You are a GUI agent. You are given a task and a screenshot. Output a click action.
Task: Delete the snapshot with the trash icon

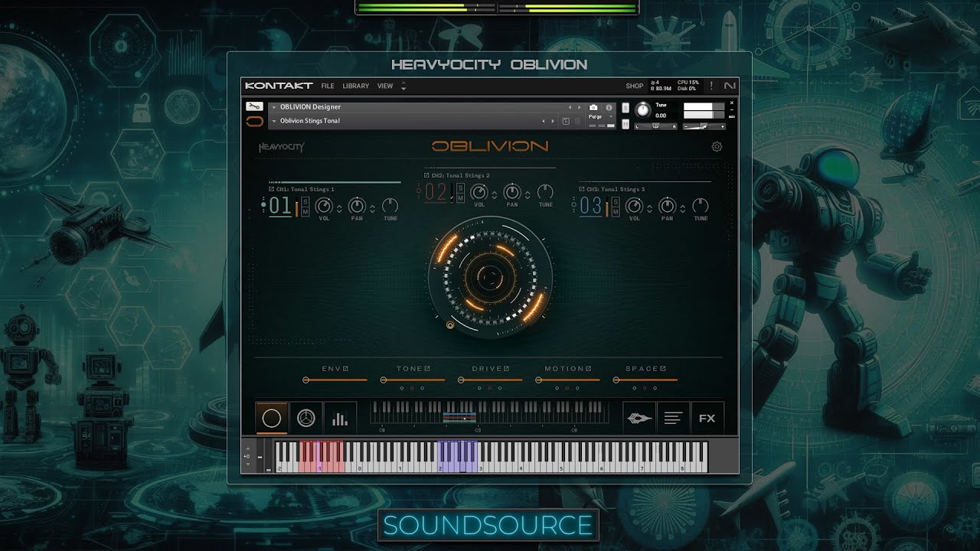(578, 121)
